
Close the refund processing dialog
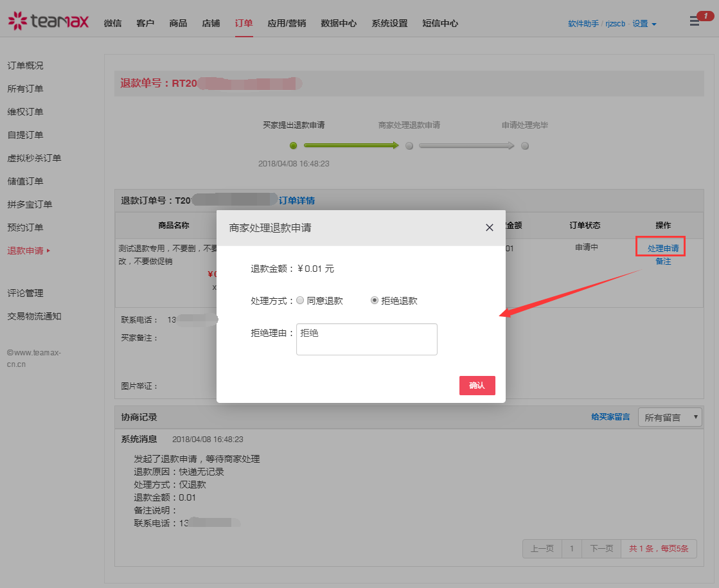coord(490,227)
